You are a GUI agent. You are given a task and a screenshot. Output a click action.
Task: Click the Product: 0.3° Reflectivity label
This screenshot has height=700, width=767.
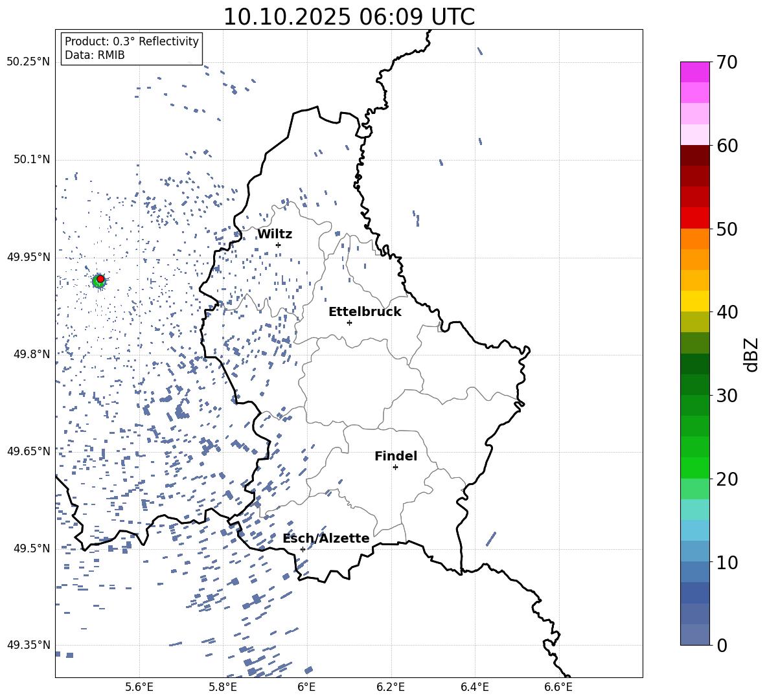pyautogui.click(x=132, y=41)
